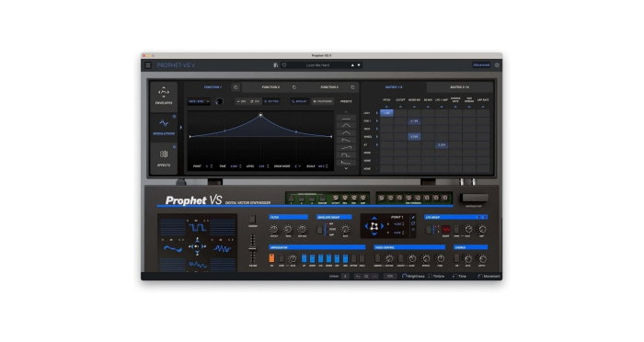The width and height of the screenshot is (644, 342).
Task: Step the Time value
Action: pyautogui.click(x=240, y=166)
